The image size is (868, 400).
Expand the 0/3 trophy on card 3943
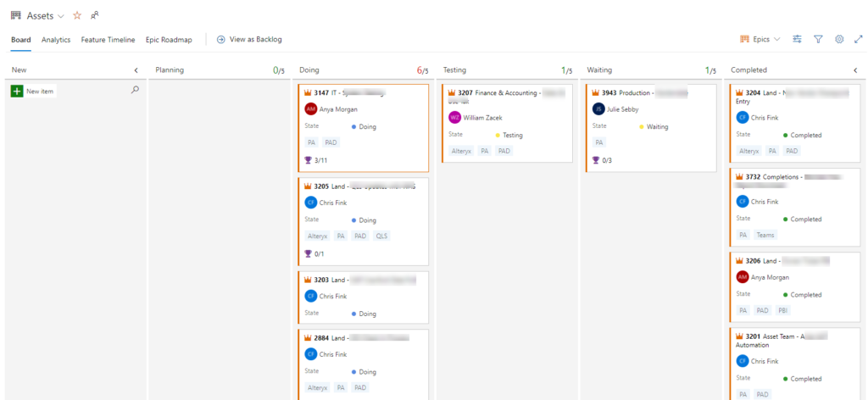coord(603,160)
